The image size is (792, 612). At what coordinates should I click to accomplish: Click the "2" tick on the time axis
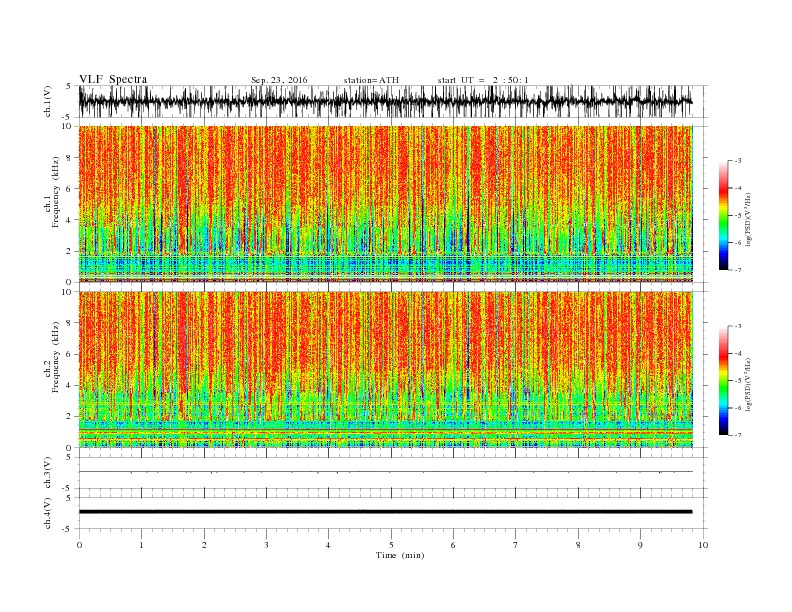pos(204,545)
